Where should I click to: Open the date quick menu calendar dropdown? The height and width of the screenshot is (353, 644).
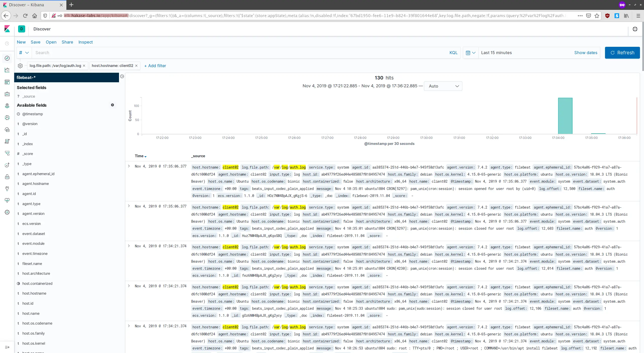click(470, 53)
